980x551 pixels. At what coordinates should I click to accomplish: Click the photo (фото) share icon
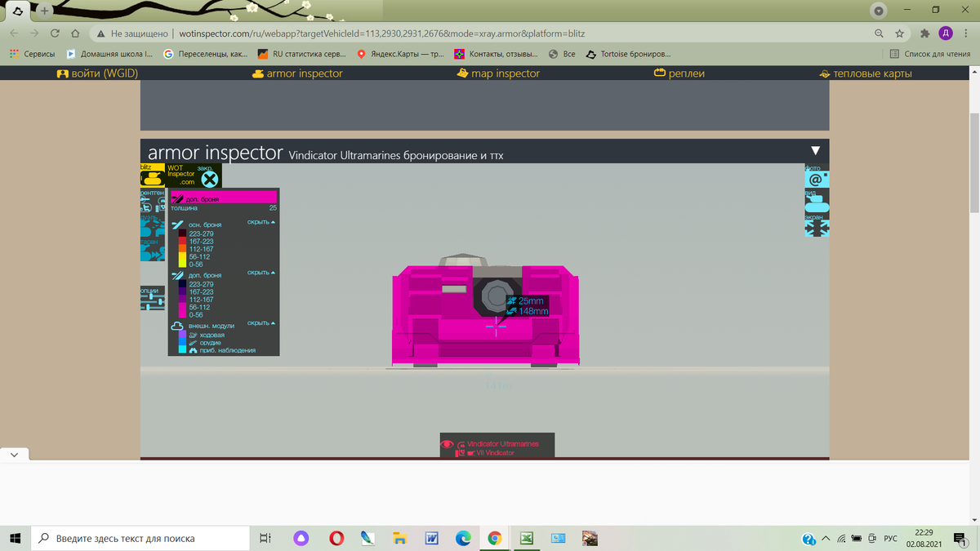pyautogui.click(x=817, y=176)
